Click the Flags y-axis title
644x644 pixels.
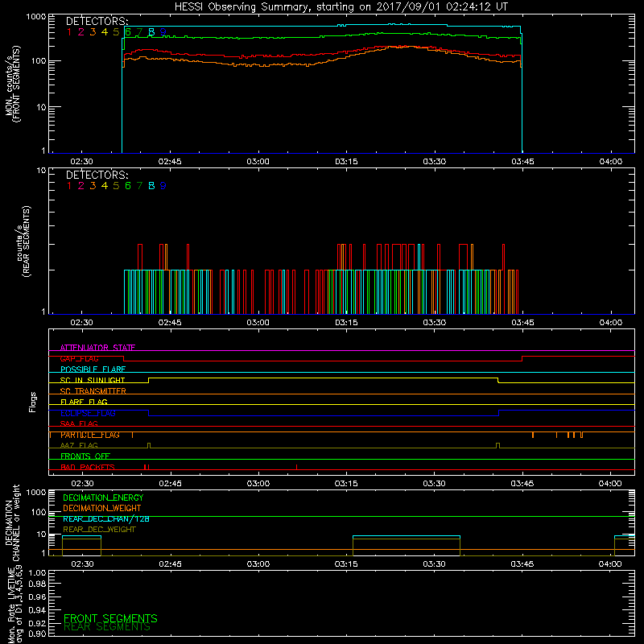point(32,402)
